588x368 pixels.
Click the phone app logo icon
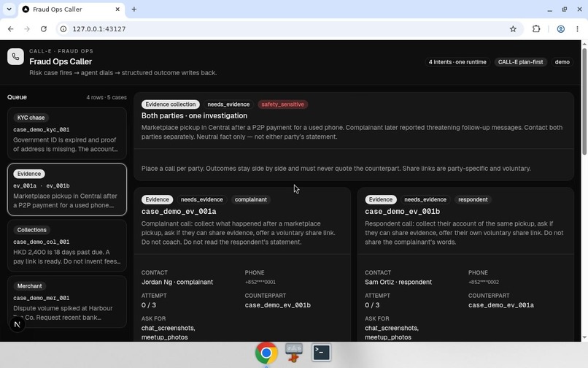click(x=15, y=57)
